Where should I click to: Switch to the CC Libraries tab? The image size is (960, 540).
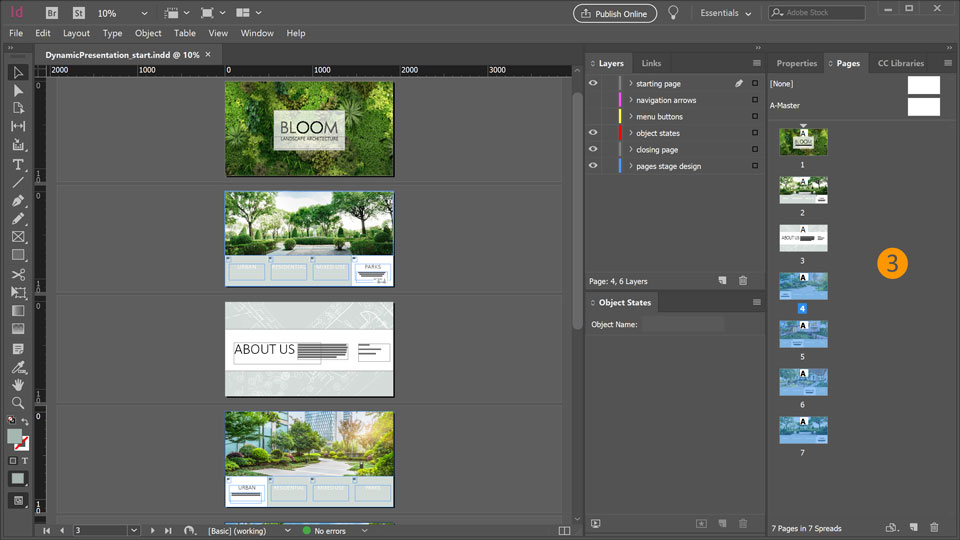click(900, 63)
